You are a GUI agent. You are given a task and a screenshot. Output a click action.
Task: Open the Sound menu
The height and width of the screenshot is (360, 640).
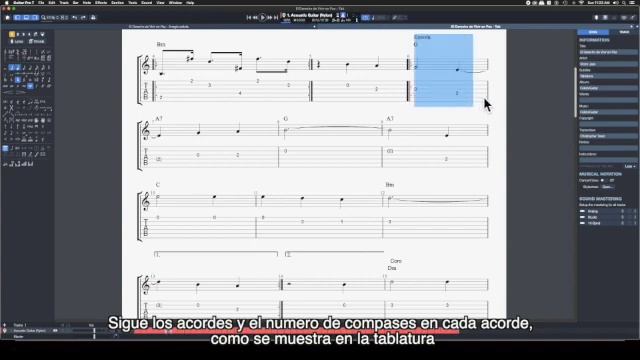pyautogui.click(x=147, y=2)
